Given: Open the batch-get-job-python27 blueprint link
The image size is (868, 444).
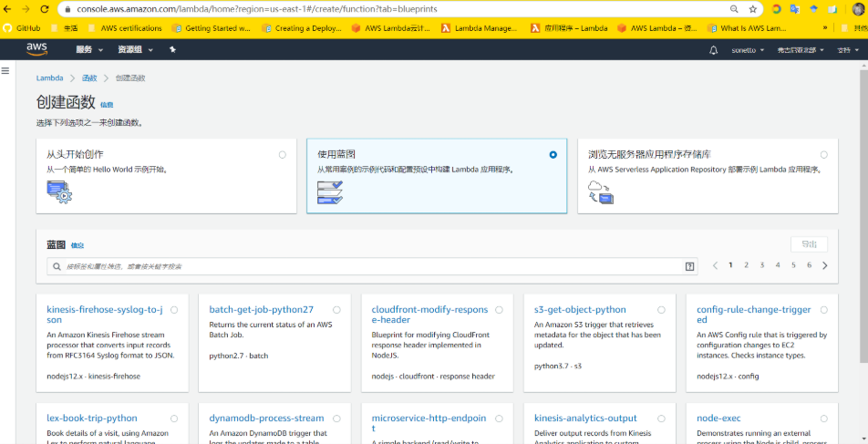Looking at the screenshot, I should coord(262,309).
